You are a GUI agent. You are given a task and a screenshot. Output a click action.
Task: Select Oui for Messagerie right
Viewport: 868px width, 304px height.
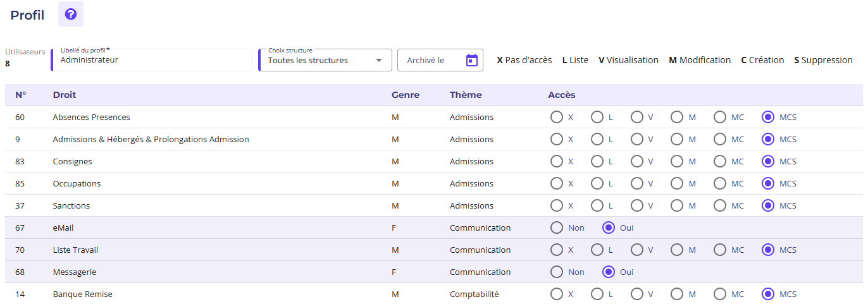[x=609, y=272]
